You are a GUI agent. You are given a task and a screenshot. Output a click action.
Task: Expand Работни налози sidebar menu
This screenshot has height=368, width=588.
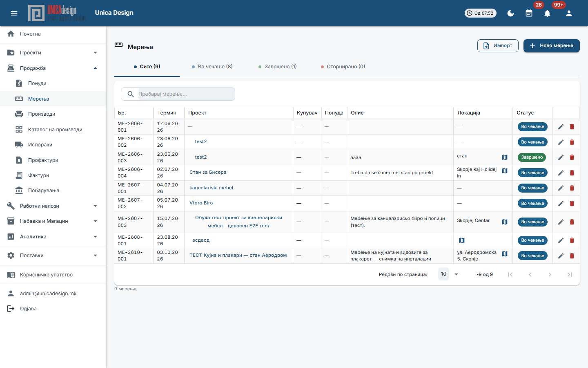click(x=53, y=206)
